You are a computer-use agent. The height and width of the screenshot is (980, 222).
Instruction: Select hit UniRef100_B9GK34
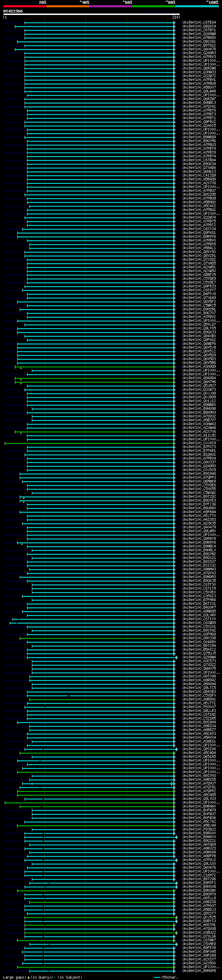point(199,164)
